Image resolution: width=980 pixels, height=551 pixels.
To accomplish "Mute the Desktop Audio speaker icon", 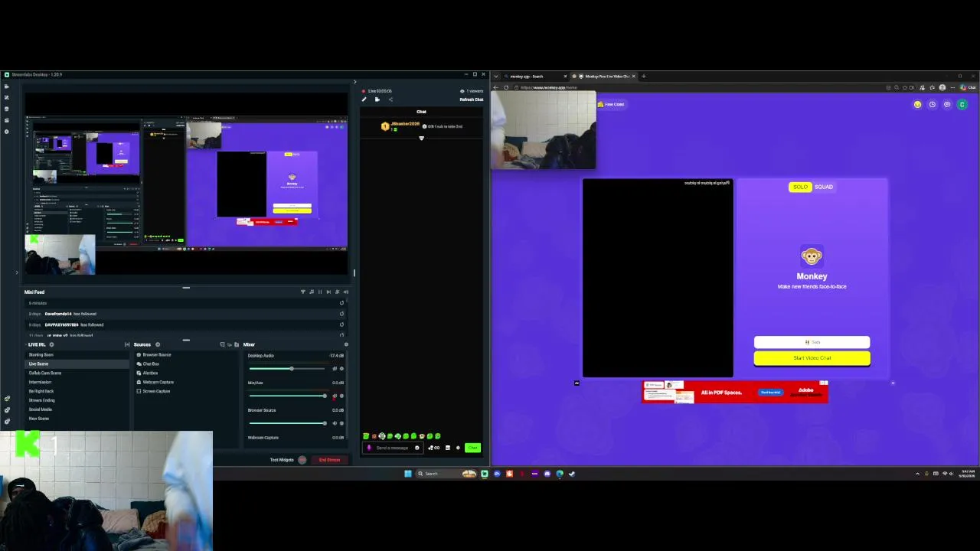I will click(335, 369).
